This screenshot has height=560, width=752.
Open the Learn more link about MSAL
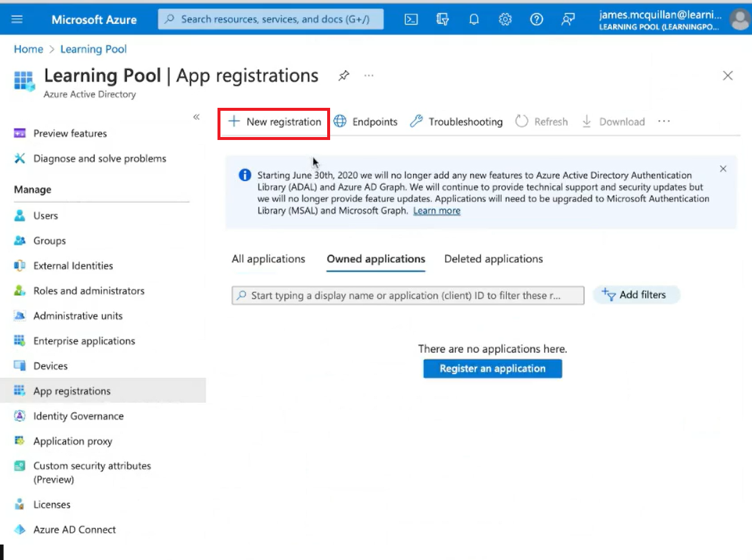point(436,211)
